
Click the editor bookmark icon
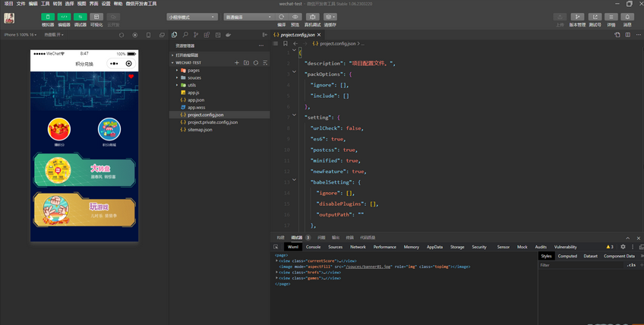[285, 43]
